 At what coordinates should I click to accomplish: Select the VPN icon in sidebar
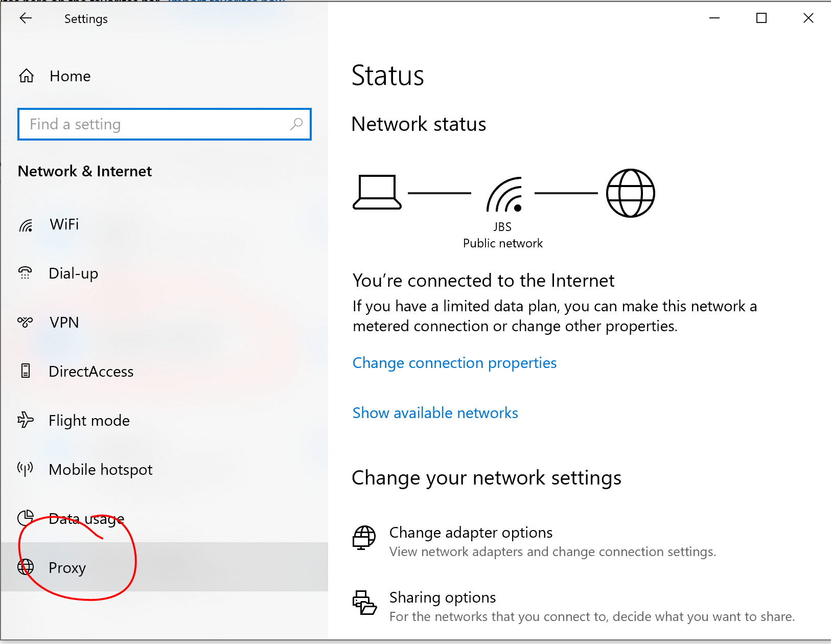click(x=25, y=322)
